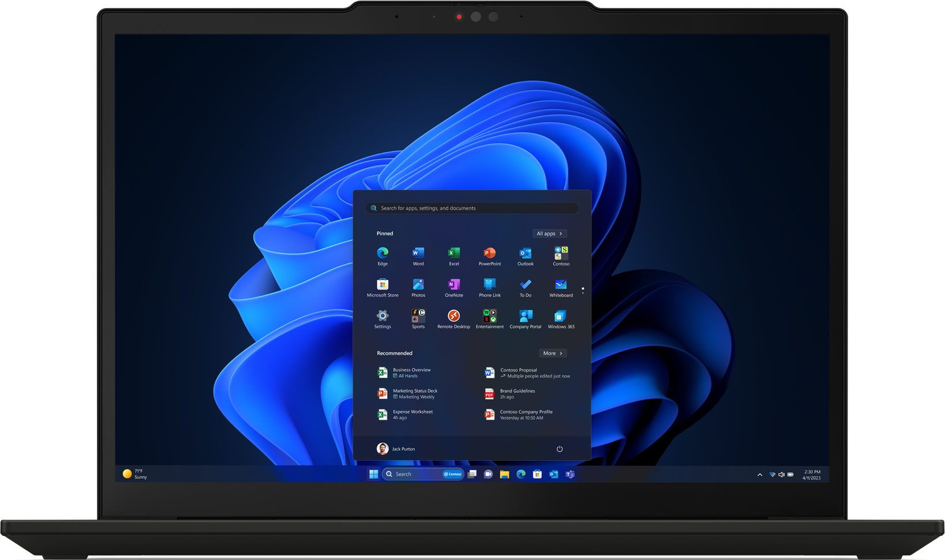Open the clock showing 2:30 PM
The height and width of the screenshot is (560, 945).
[812, 475]
